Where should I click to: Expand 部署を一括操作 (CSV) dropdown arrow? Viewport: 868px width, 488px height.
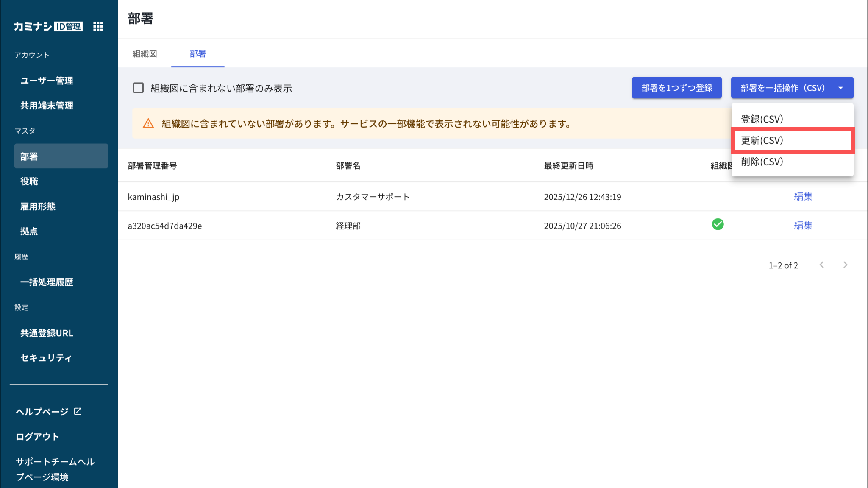click(840, 88)
